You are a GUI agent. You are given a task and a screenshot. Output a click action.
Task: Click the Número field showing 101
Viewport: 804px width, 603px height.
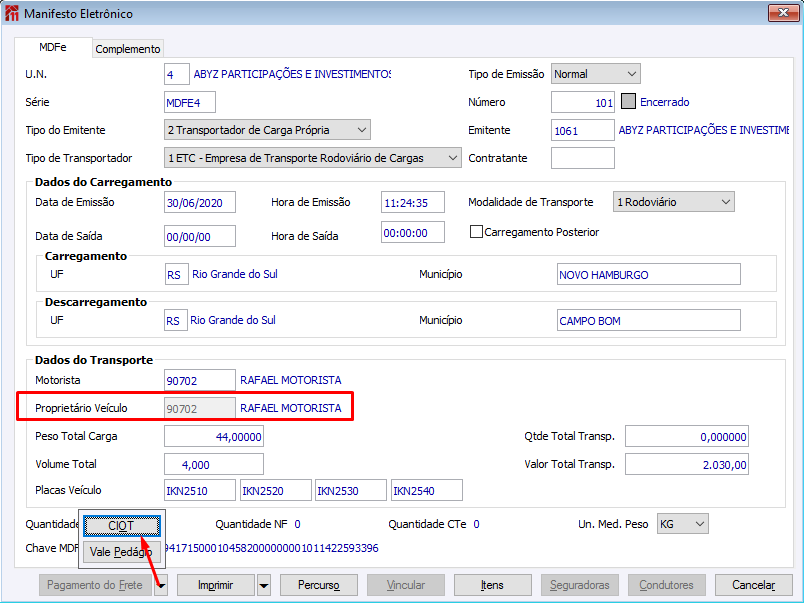(583, 102)
